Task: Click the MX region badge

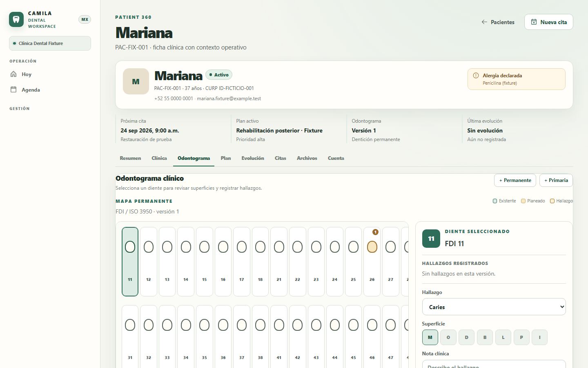Action: click(x=85, y=19)
